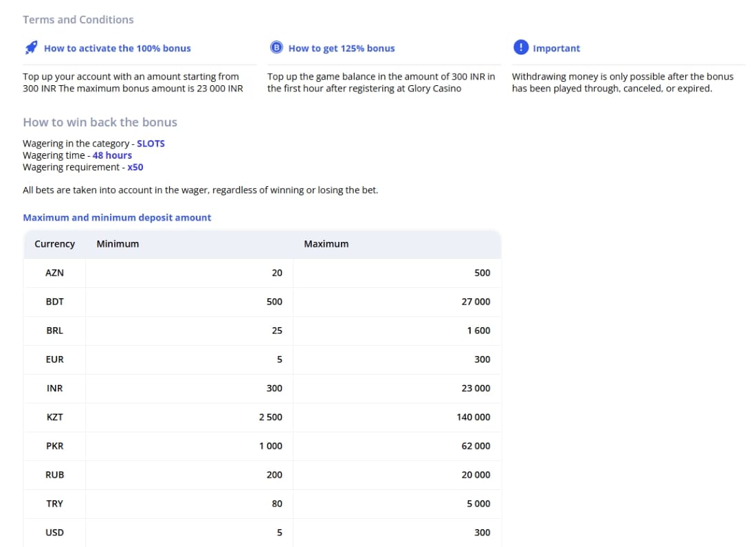This screenshot has width=756, height=547.
Task: Click the TRY maximum value 5 000
Action: (x=478, y=504)
